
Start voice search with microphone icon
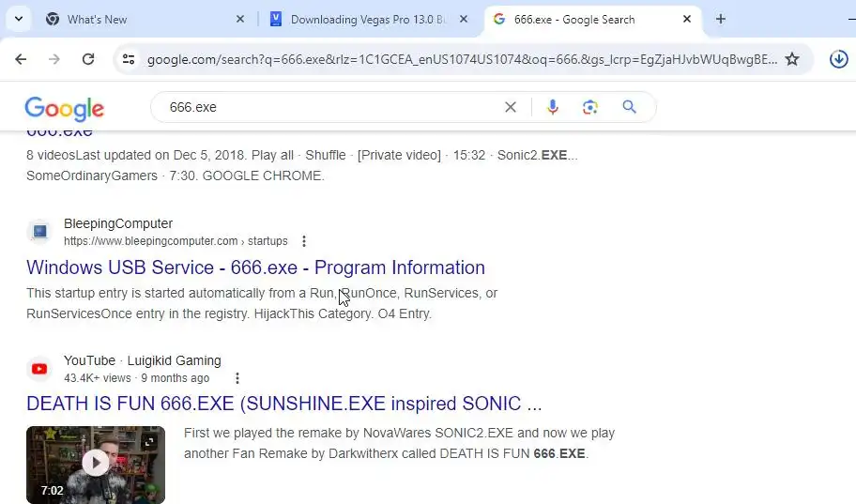point(553,107)
